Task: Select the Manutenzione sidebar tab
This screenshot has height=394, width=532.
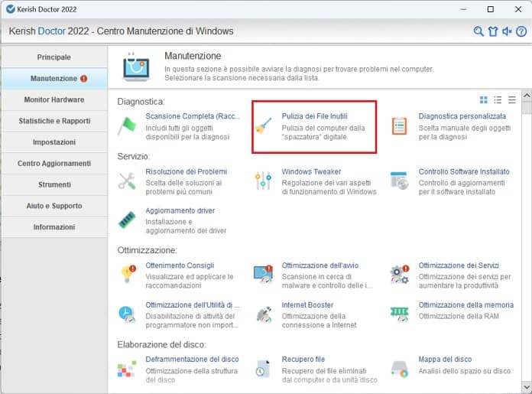Action: 54,79
